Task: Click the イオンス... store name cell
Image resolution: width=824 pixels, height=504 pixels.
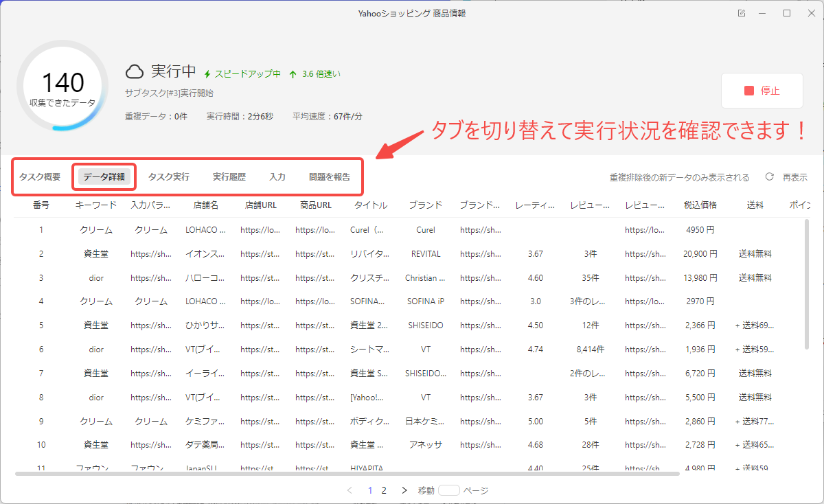Action: (206, 254)
